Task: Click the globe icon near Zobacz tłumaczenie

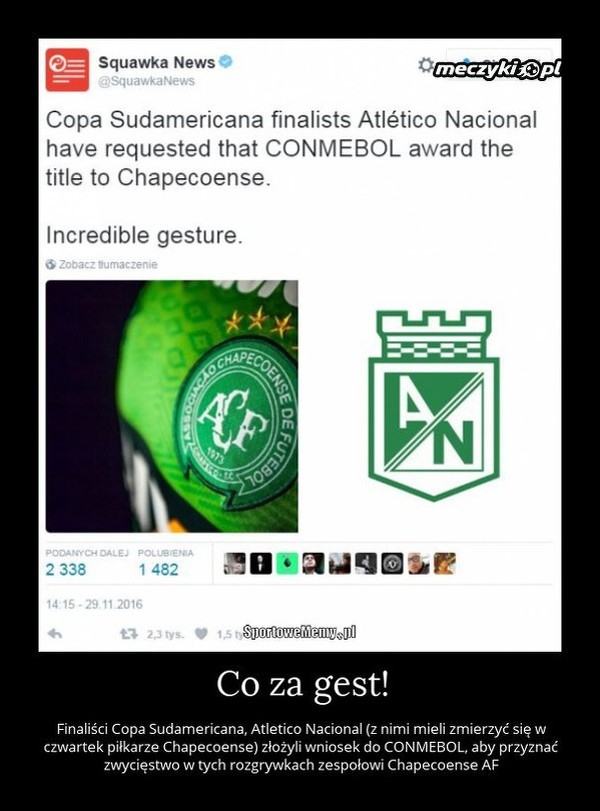Action: pyautogui.click(x=51, y=264)
